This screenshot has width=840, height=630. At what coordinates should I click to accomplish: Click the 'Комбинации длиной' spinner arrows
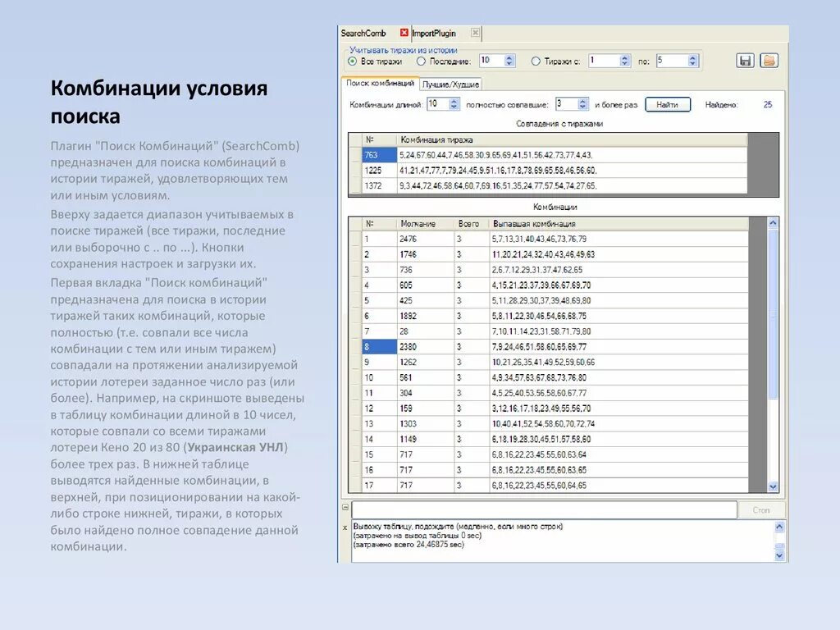(x=454, y=104)
